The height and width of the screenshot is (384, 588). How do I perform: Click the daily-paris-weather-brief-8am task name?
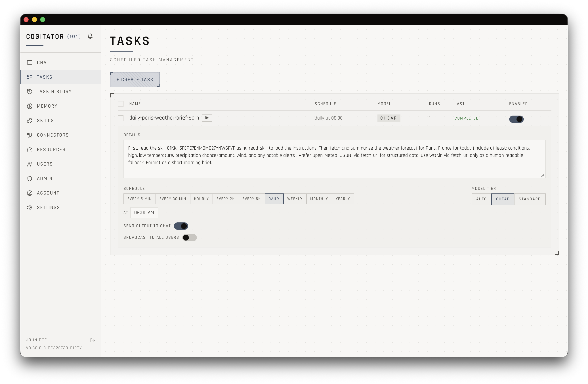(164, 118)
